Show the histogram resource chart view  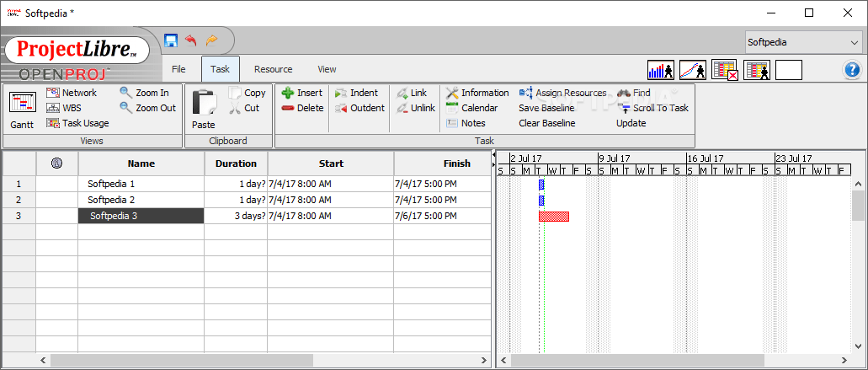coord(661,70)
